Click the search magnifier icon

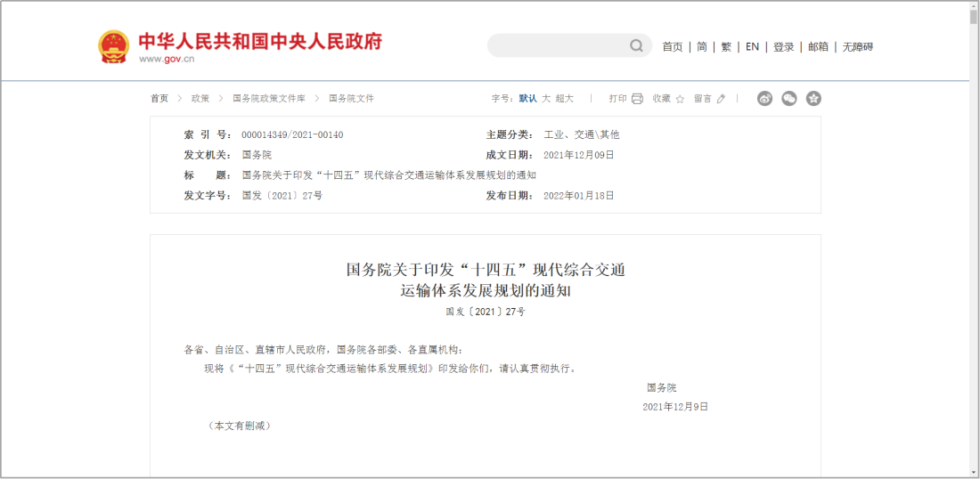(637, 46)
